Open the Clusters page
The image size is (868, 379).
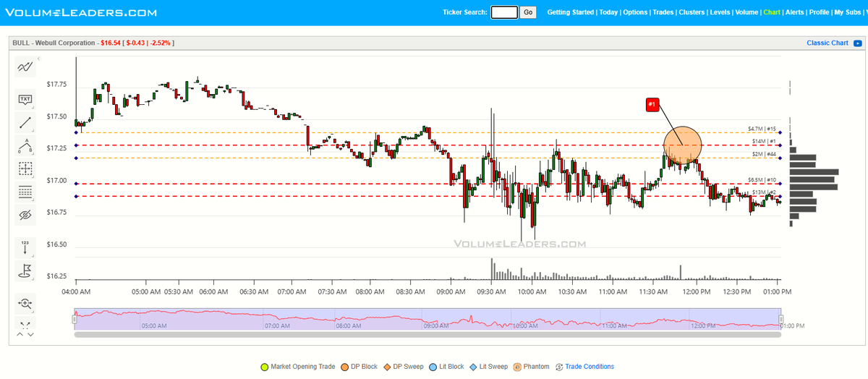(692, 12)
